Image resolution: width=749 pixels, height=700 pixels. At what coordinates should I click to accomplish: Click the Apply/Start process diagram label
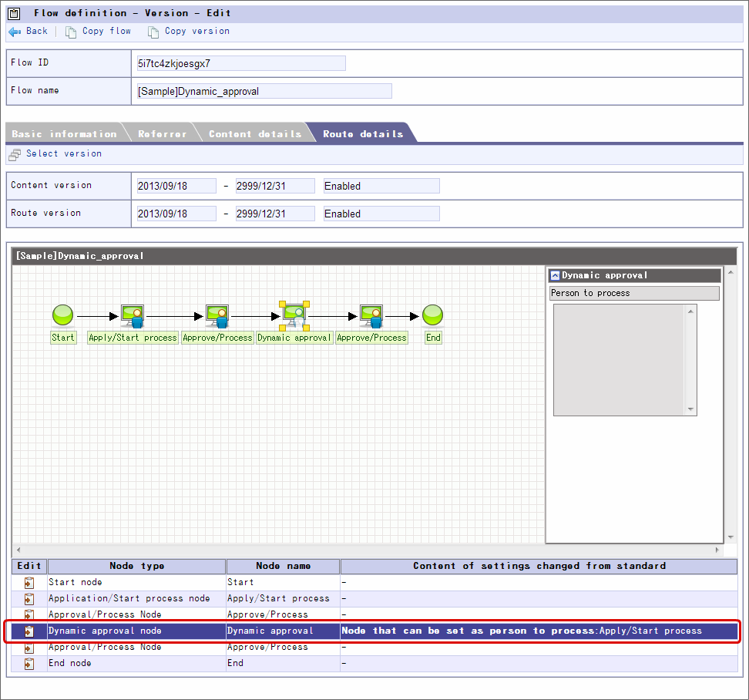click(133, 338)
